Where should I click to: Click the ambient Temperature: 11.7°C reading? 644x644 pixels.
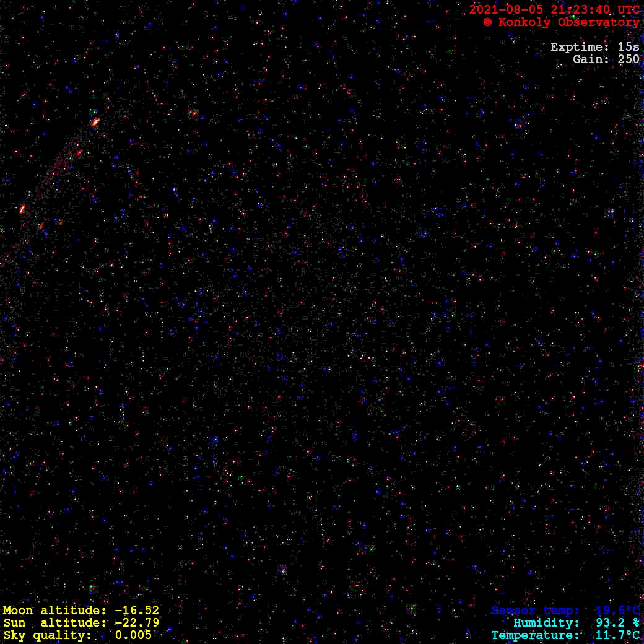565,635
